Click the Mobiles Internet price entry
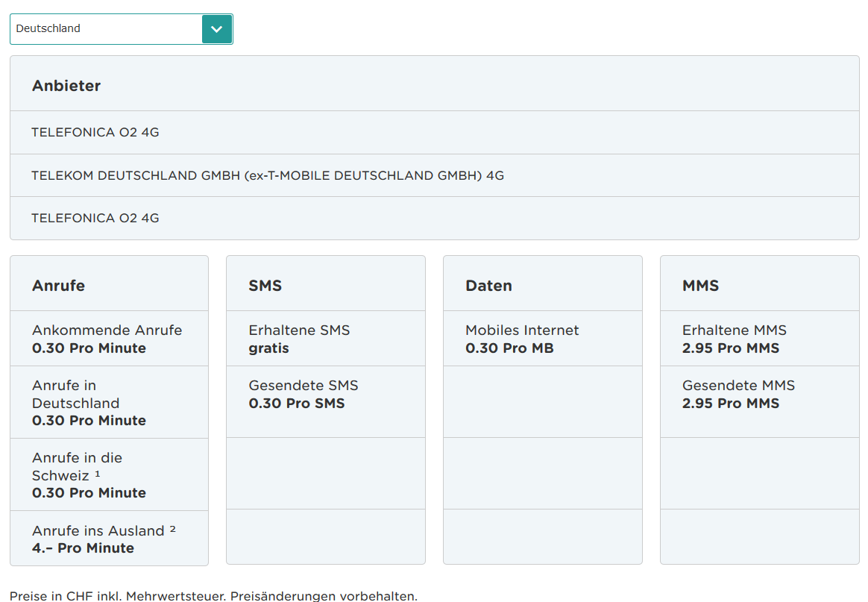 click(522, 339)
